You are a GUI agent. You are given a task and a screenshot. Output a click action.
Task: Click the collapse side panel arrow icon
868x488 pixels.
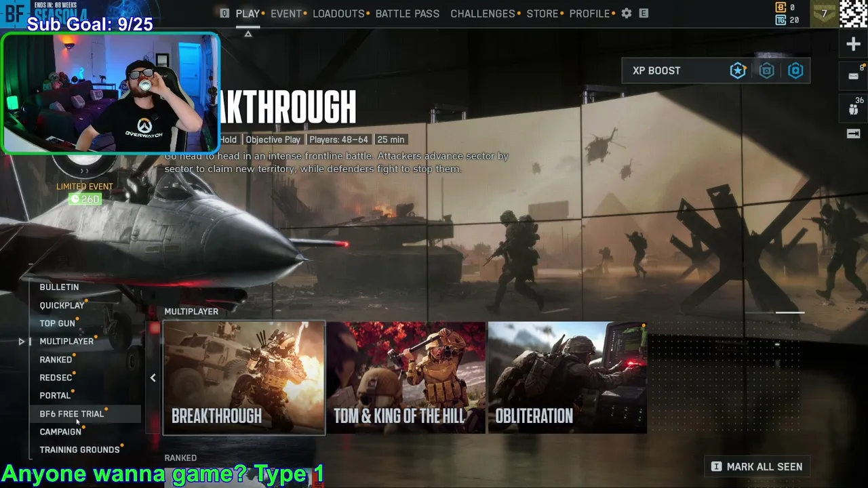853,134
